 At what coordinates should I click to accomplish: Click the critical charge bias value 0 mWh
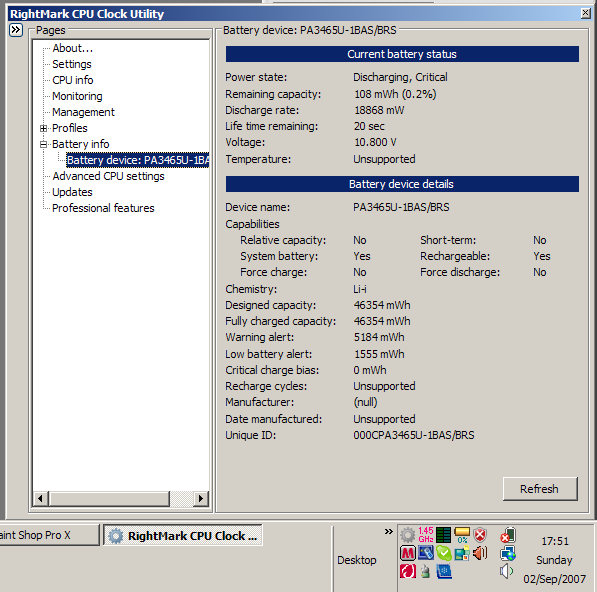[x=370, y=370]
